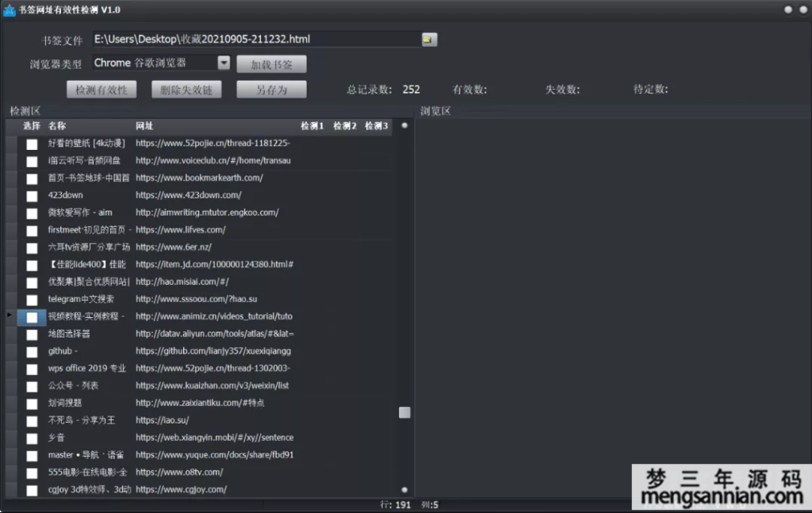Viewport: 812px width, 513px height.
Task: Tick checkbox for master 导航 语雀 row
Action: click(32, 456)
